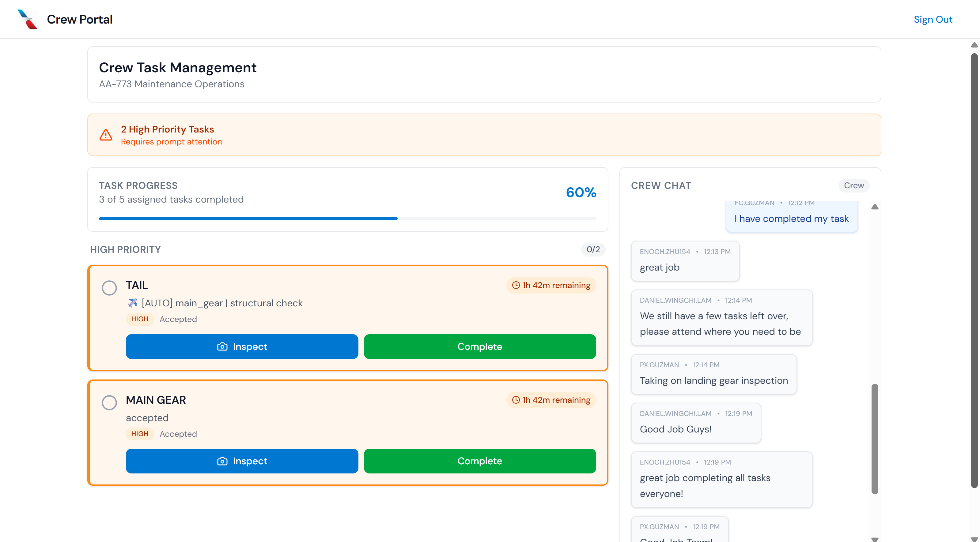Select the HIGH tag on TAIL task
Screen dimensions: 980x542
(140, 319)
